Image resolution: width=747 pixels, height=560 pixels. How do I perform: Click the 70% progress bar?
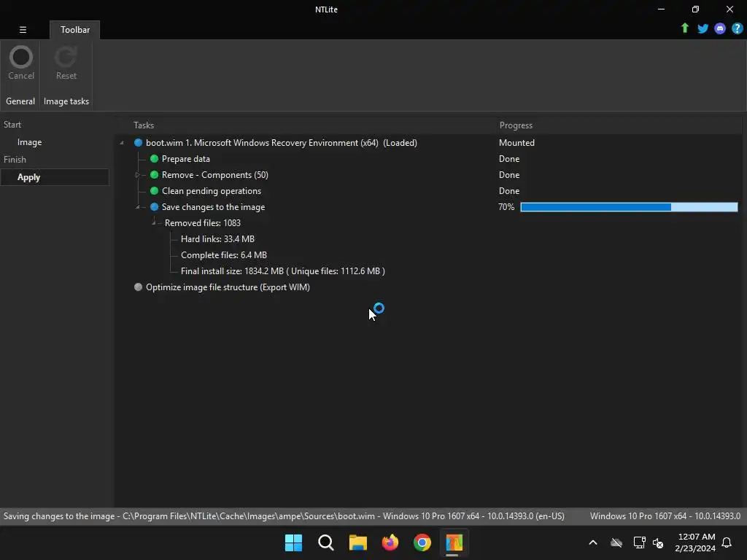click(629, 206)
